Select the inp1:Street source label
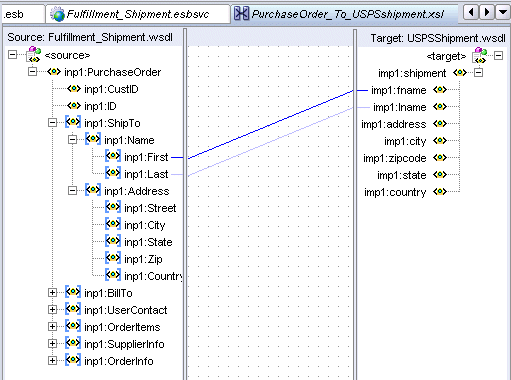The width and height of the screenshot is (511, 380). tap(150, 208)
